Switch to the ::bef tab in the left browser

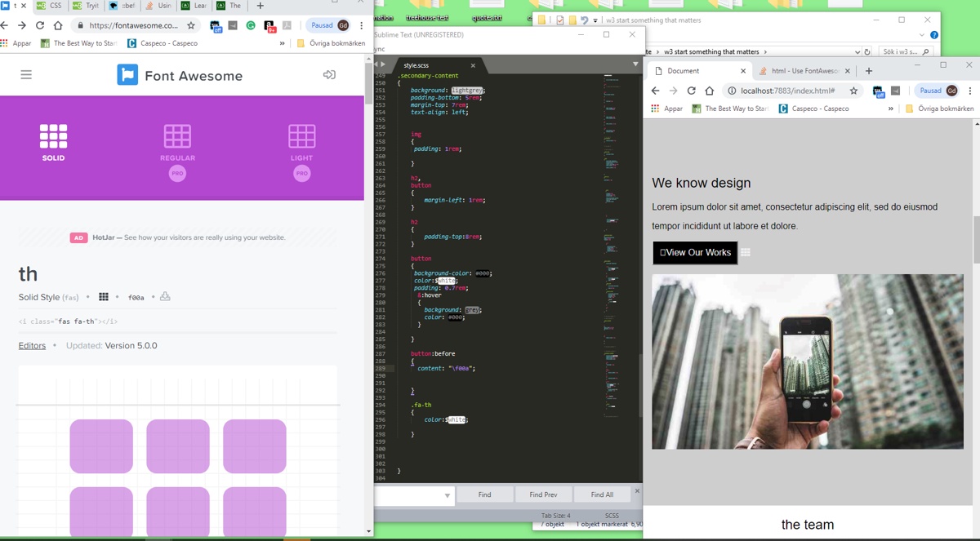(x=122, y=6)
